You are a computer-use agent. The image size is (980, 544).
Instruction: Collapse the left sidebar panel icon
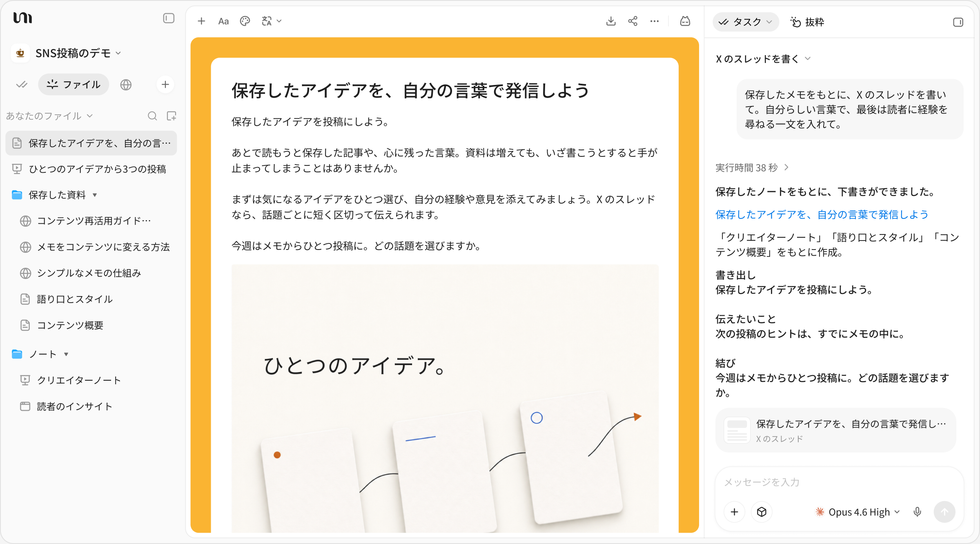coord(169,18)
